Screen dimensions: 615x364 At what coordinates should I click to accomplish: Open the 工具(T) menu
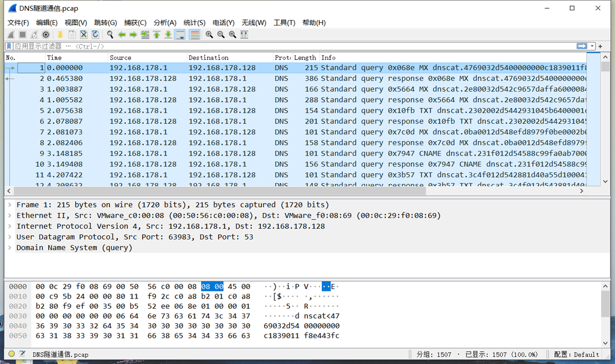[x=284, y=22]
